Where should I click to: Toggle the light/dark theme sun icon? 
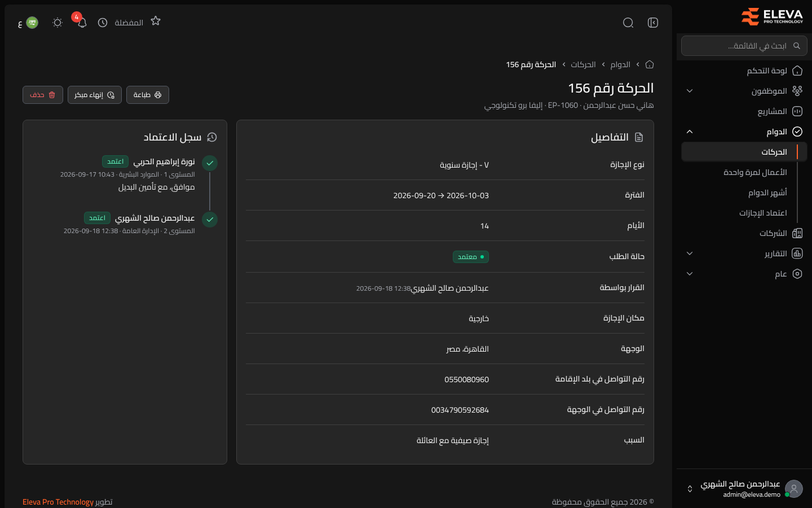[57, 23]
